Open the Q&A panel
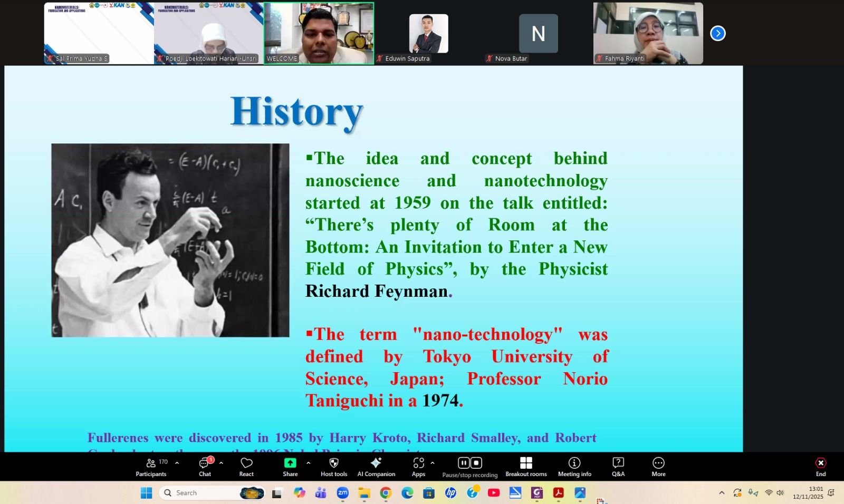The image size is (844, 504). [x=618, y=466]
